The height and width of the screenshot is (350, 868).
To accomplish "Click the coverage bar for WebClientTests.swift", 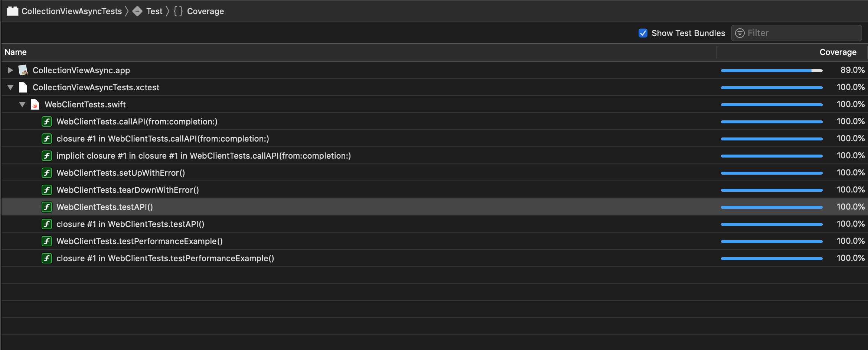I will (x=771, y=105).
